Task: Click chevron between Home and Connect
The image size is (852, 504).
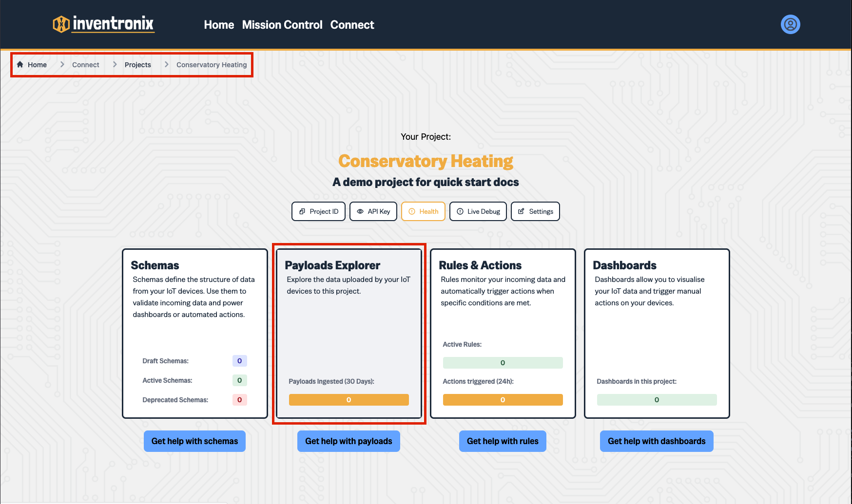Action: click(x=62, y=65)
